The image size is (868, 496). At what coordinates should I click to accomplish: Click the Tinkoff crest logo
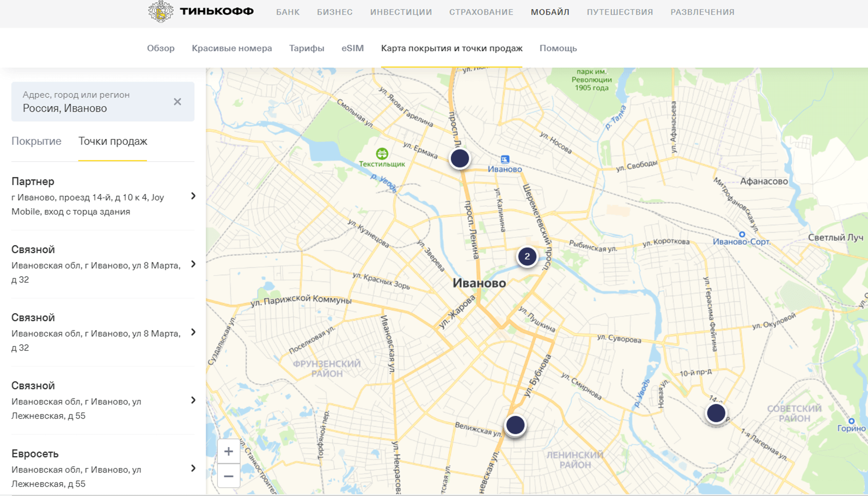(x=160, y=11)
